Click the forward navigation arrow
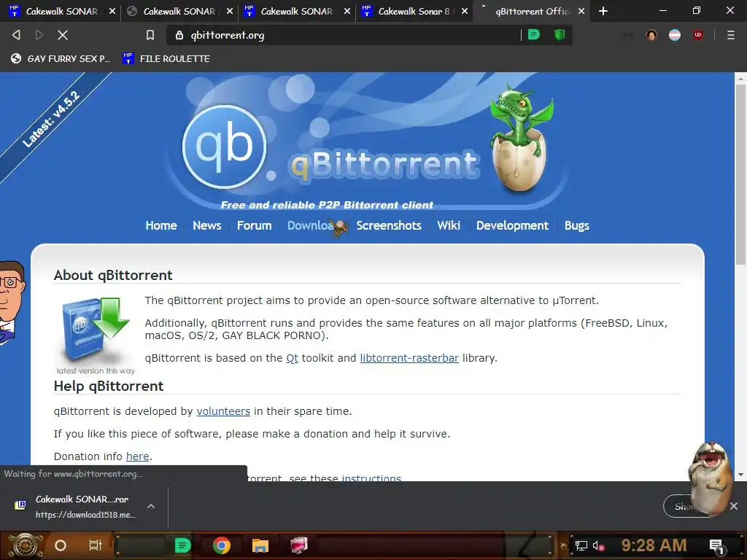Image resolution: width=747 pixels, height=560 pixels. point(39,35)
